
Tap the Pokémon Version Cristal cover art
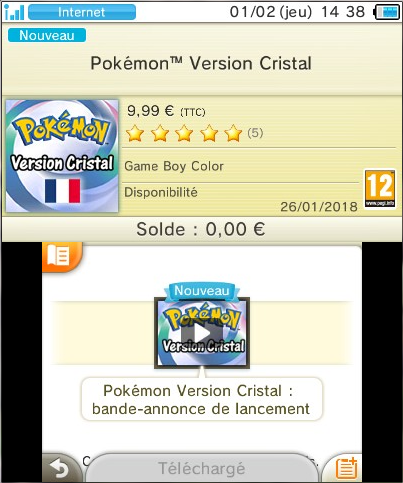tap(62, 156)
